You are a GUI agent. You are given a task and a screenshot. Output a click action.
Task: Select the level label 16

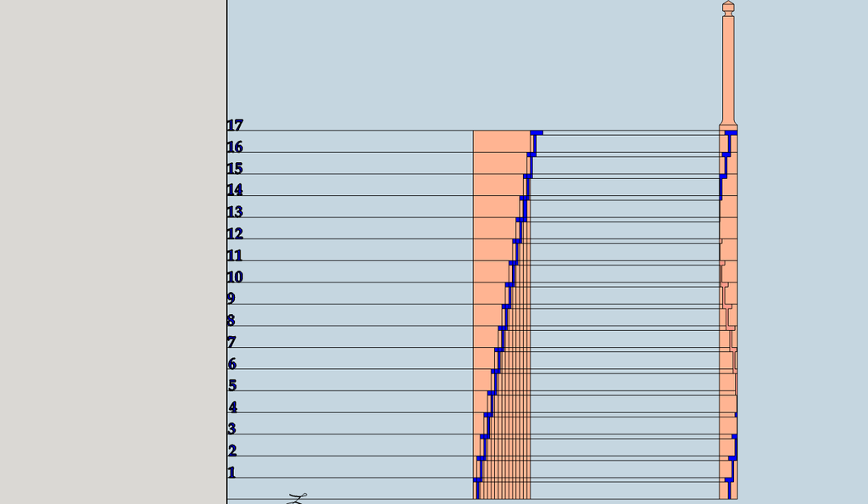(x=235, y=147)
